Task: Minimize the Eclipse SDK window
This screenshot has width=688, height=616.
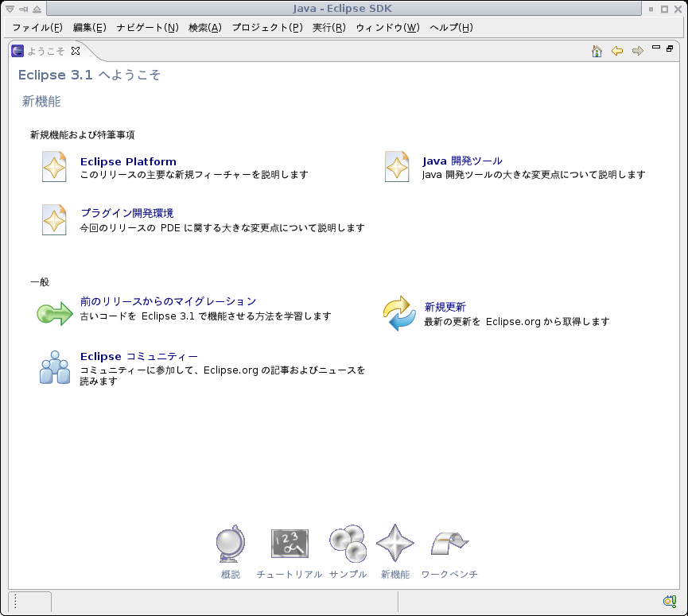Action: 651,9
